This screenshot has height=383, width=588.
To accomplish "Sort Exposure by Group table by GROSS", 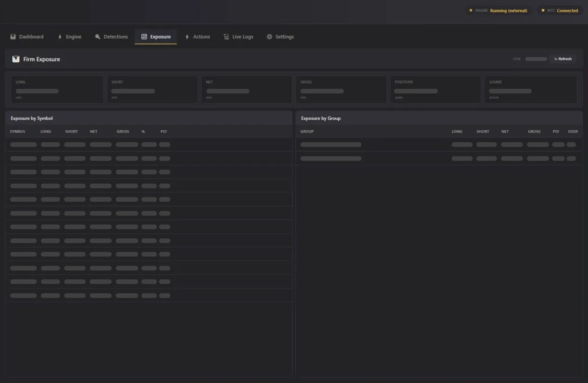I will (534, 132).
